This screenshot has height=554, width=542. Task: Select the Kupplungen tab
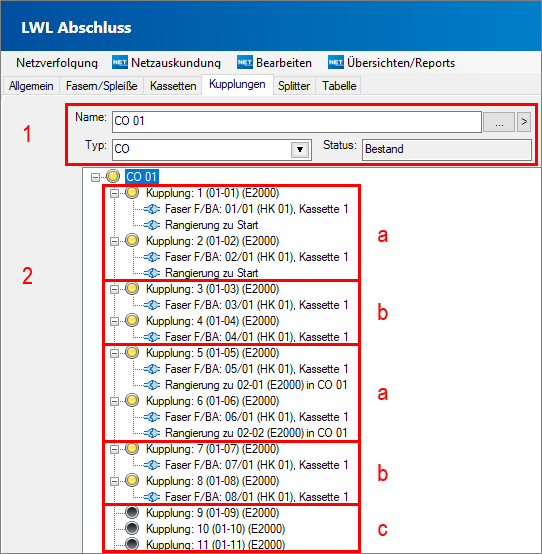[237, 84]
